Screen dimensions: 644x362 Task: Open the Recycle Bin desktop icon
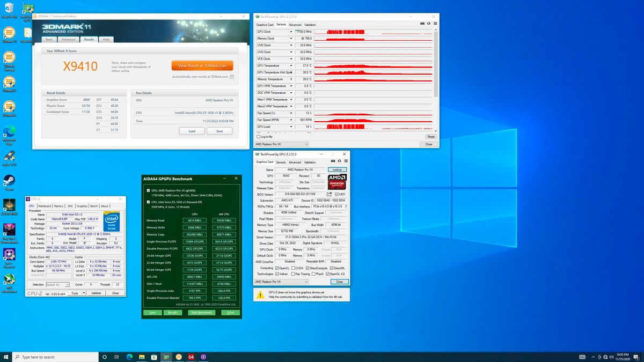(9, 9)
